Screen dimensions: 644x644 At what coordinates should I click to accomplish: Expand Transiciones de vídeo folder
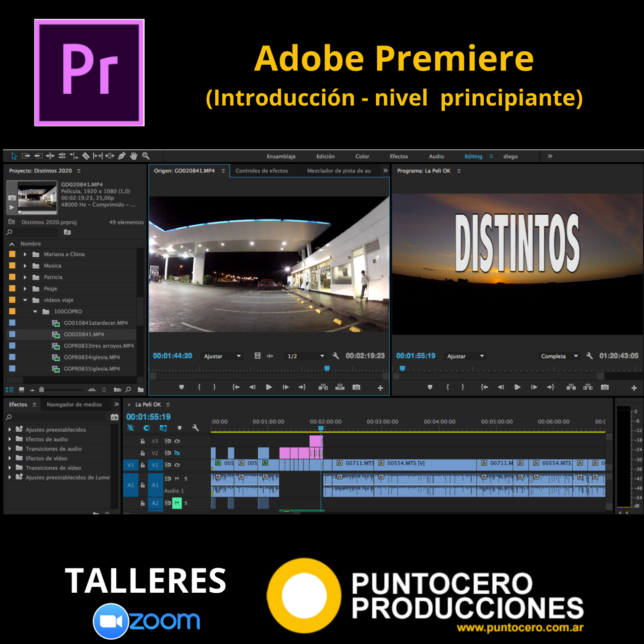pyautogui.click(x=10, y=468)
